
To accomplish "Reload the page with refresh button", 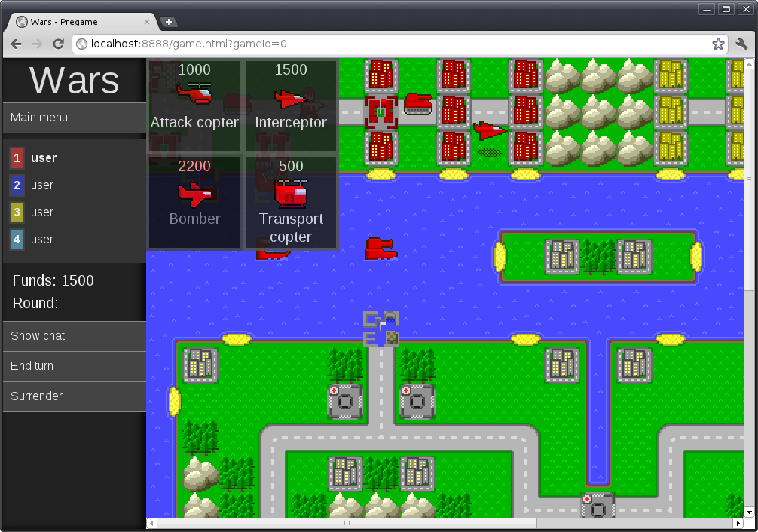I will click(x=58, y=44).
